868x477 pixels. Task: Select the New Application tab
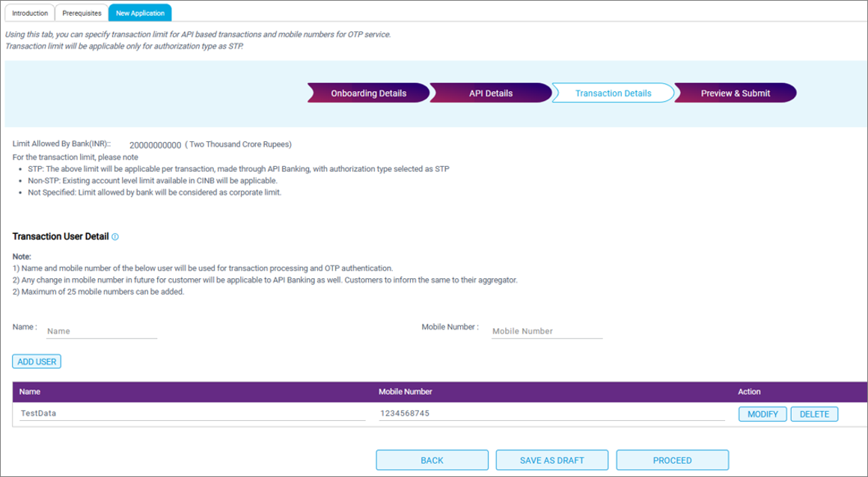(x=140, y=13)
